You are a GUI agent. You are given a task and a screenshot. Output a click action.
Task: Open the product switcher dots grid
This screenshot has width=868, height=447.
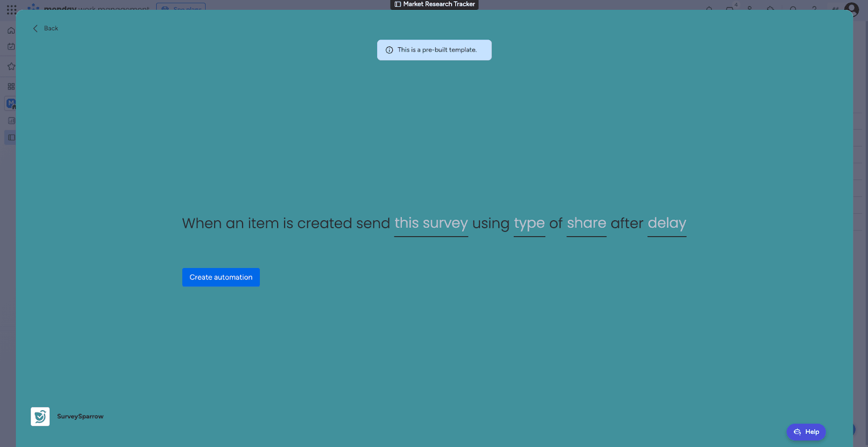point(11,9)
